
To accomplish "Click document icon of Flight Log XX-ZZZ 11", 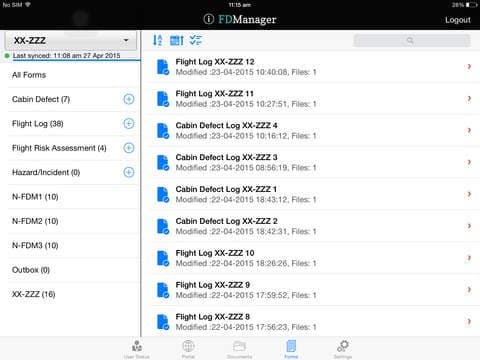I will 163,99.
